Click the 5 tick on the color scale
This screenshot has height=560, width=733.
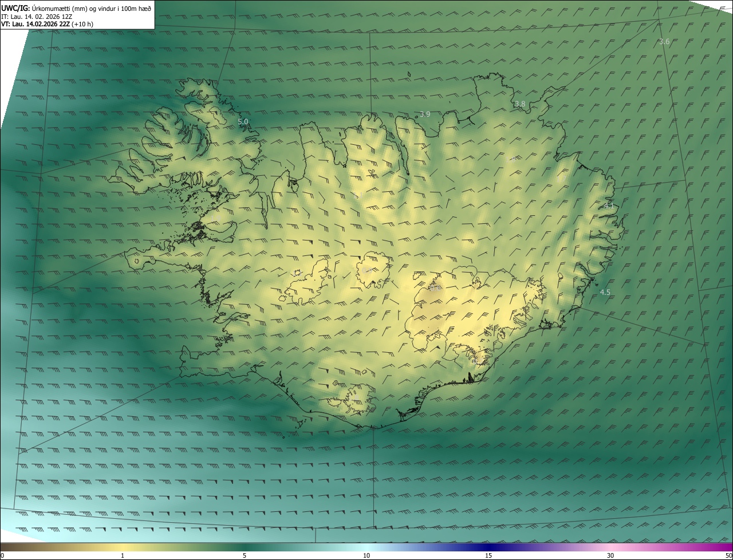pos(245,555)
